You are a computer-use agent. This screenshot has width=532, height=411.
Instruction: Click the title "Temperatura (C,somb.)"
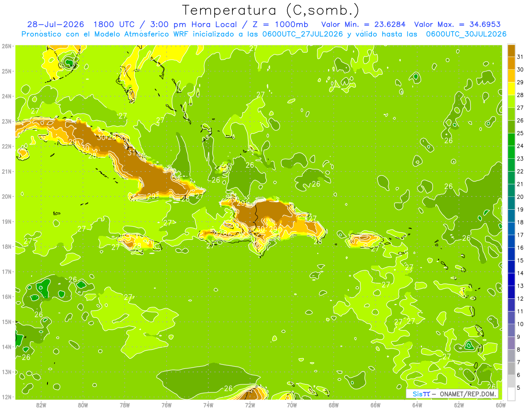(271, 10)
